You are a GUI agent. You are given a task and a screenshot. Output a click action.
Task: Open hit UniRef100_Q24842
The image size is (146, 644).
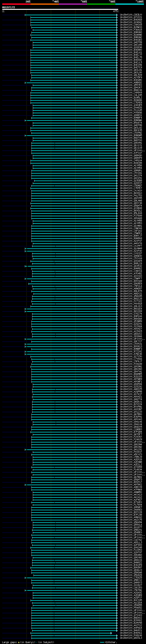[131, 22]
